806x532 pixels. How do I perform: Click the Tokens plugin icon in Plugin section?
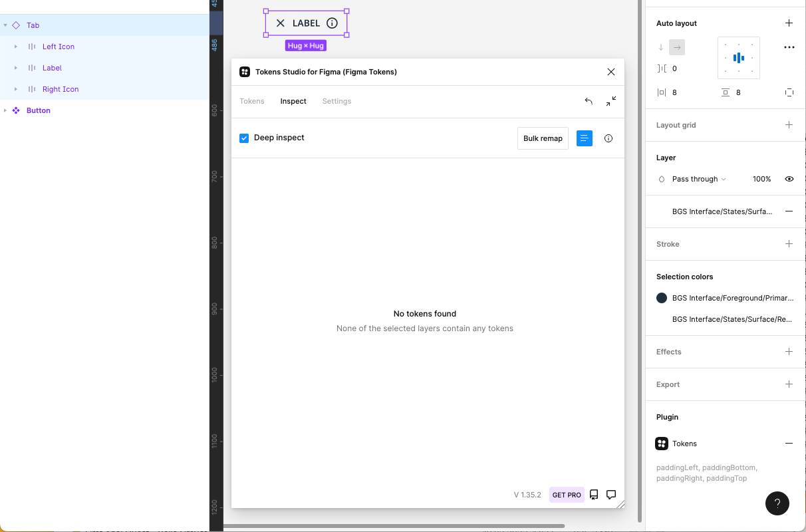662,444
